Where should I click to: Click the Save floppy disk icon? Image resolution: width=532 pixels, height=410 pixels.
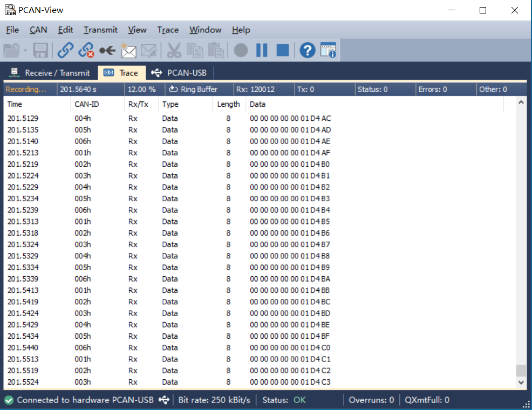coord(40,51)
